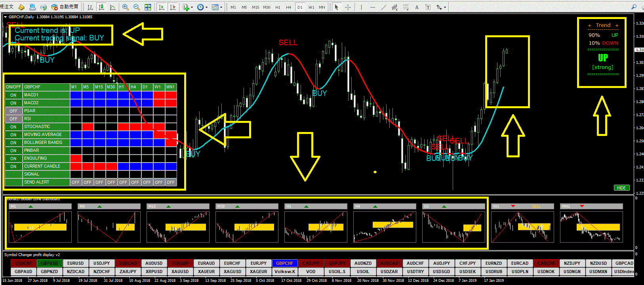Select the cursor arrow tool

(x=337, y=7)
